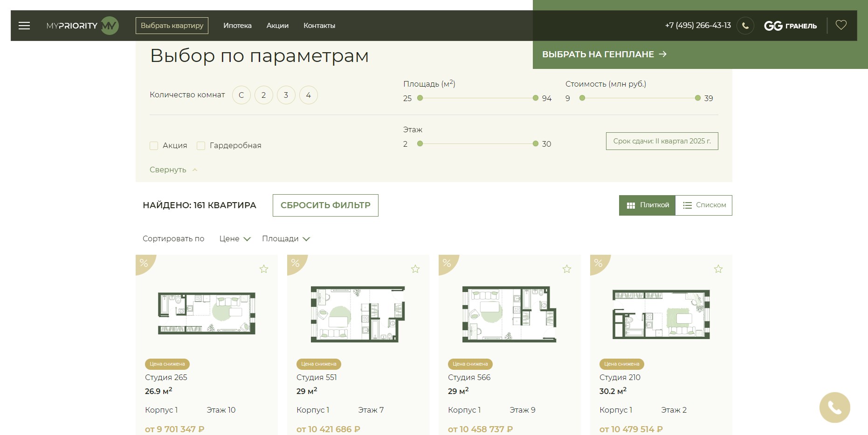Screen dimensions: 868x435
Task: Click price от 10 421 686 ₽
Action: (328, 429)
